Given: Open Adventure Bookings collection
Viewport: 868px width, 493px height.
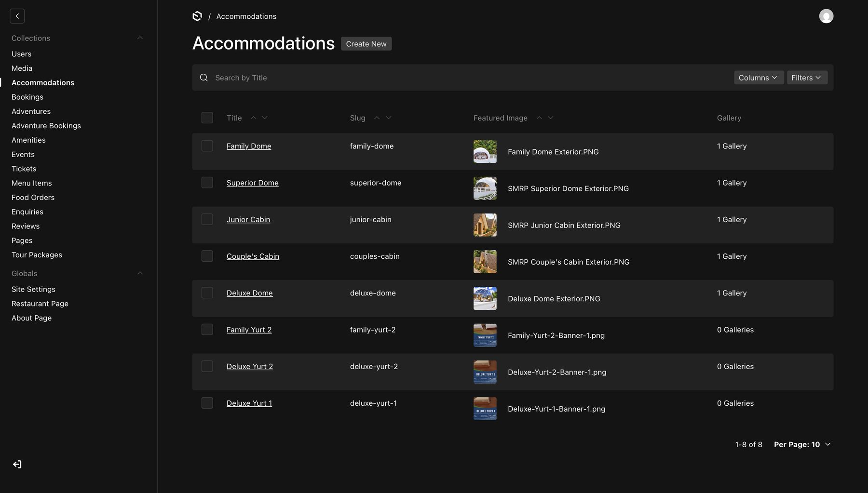Looking at the screenshot, I should [46, 125].
